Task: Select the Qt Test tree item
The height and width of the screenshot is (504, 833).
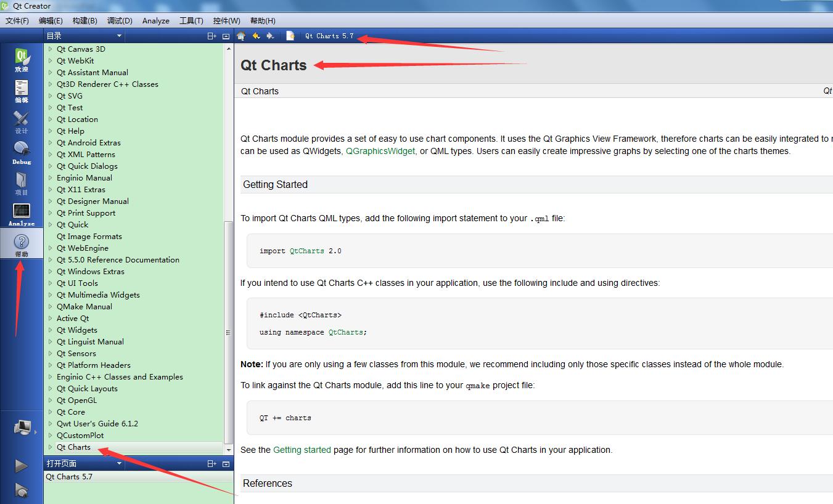Action: click(x=70, y=108)
